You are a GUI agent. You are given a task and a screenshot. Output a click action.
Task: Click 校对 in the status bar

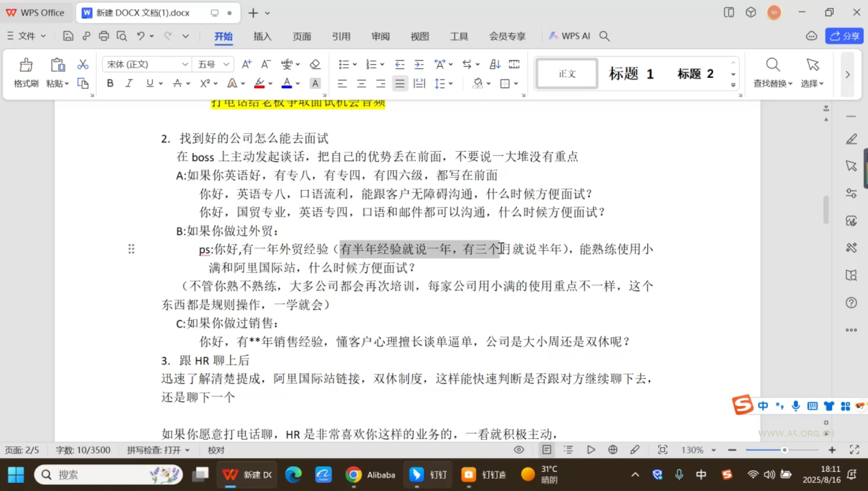[216, 450]
